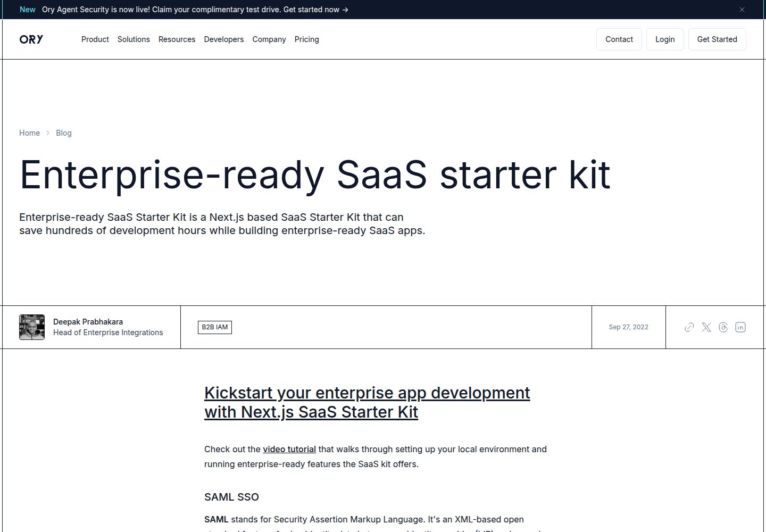Viewport: 766px width, 532px height.
Task: Share the article on X
Action: coord(706,327)
